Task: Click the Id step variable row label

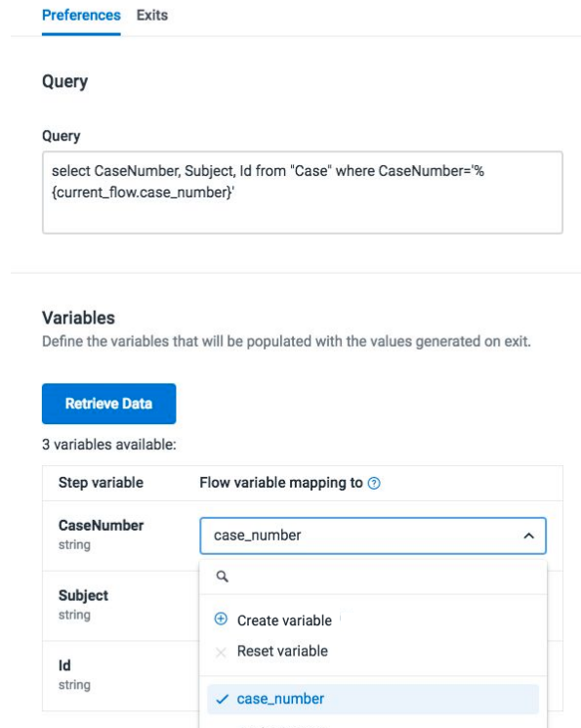Action: click(x=64, y=665)
